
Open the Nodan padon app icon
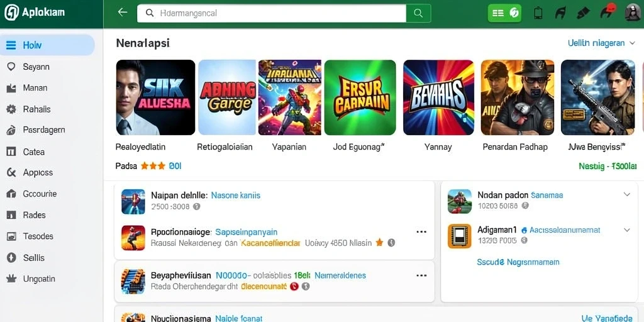tap(460, 201)
